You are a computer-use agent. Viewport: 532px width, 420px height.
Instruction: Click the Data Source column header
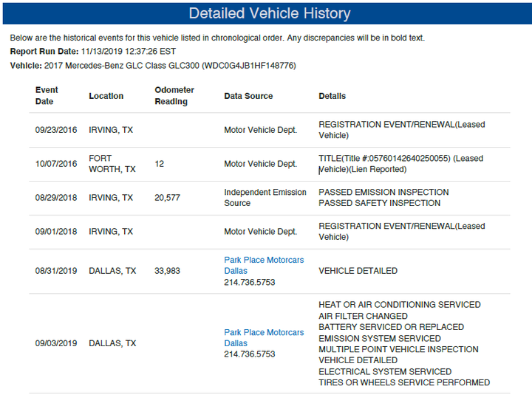click(248, 96)
